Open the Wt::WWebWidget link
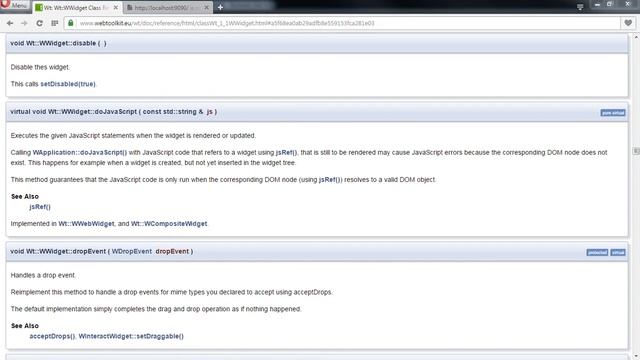This screenshot has height=360, width=640. click(86, 224)
